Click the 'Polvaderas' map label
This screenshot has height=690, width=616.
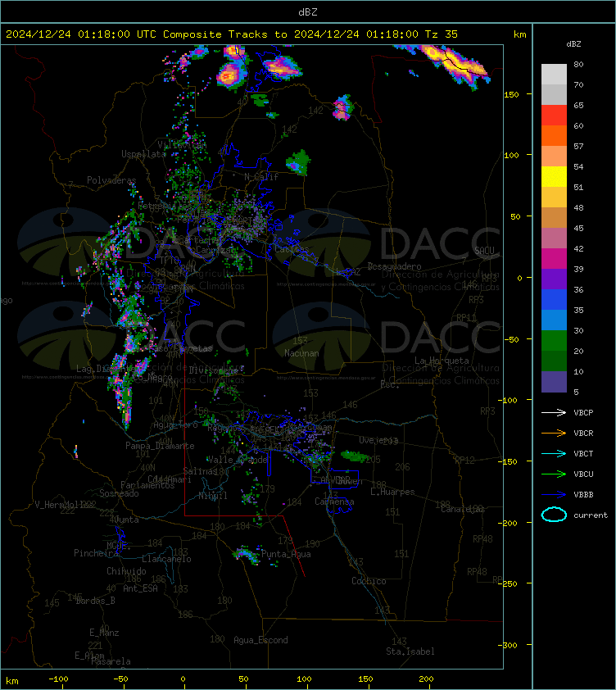pyautogui.click(x=111, y=180)
